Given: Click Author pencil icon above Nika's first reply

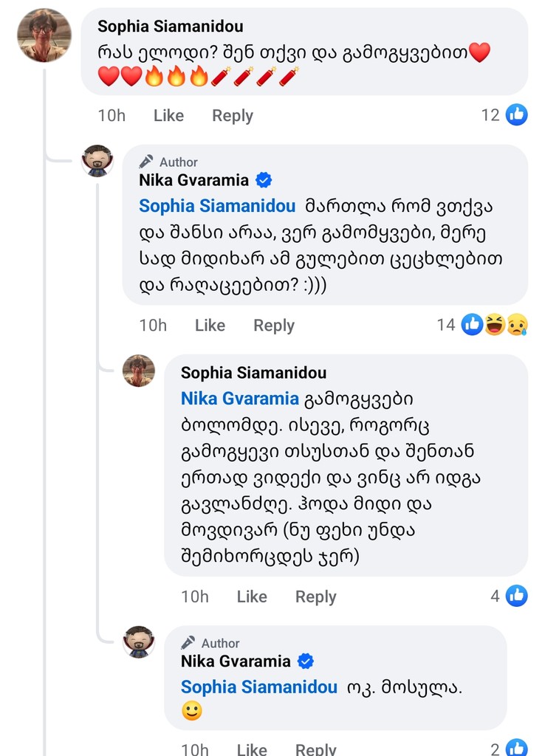Looking at the screenshot, I should 147,162.
